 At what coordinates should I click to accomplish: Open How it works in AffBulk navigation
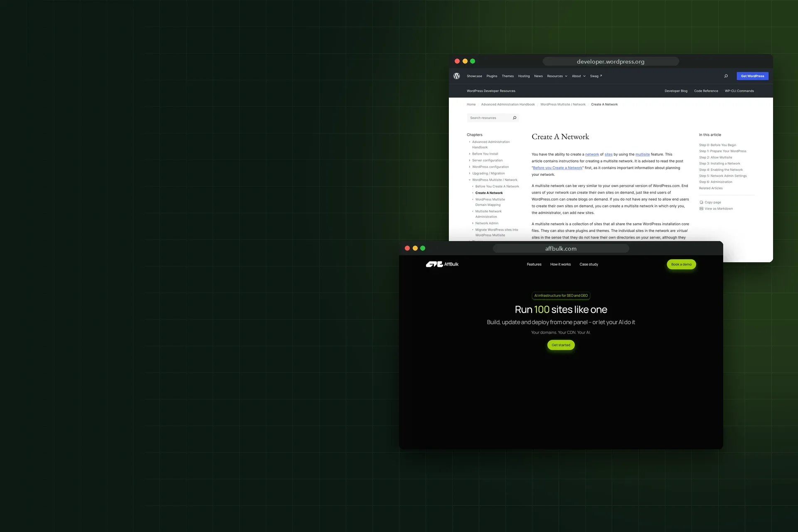[560, 264]
